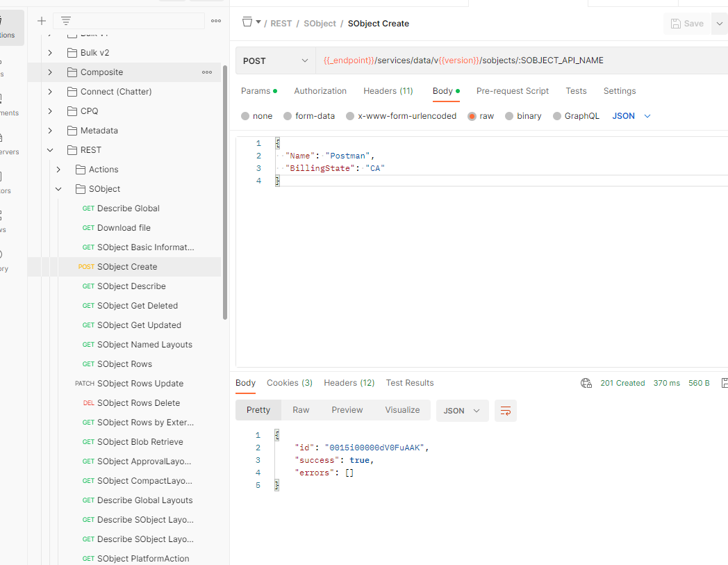
Task: Open the GET SObject Describe request
Action: point(124,287)
